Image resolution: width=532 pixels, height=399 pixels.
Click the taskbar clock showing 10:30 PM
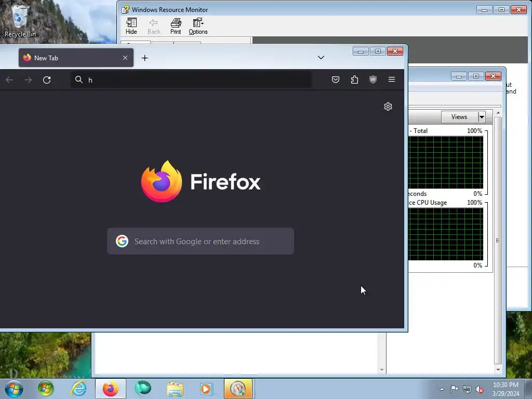tap(506, 389)
